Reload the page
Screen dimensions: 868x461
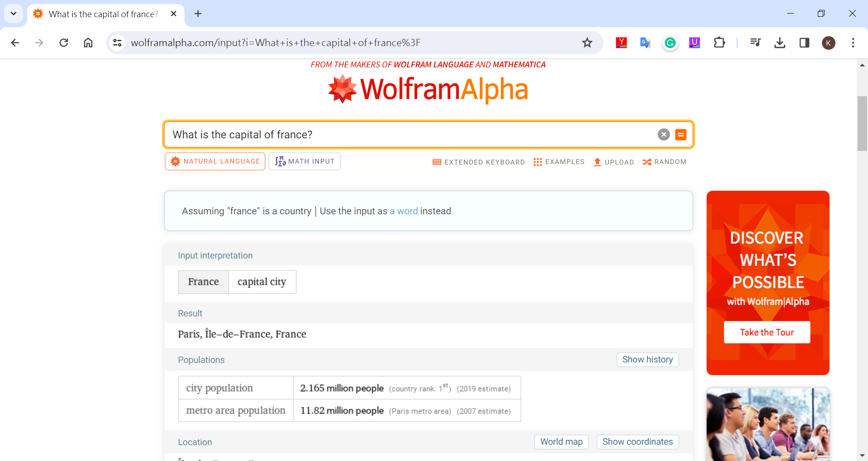point(64,43)
